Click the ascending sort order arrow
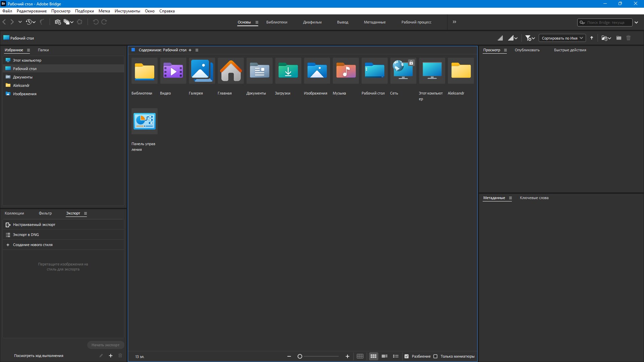The width and height of the screenshot is (644, 362). pos(592,38)
